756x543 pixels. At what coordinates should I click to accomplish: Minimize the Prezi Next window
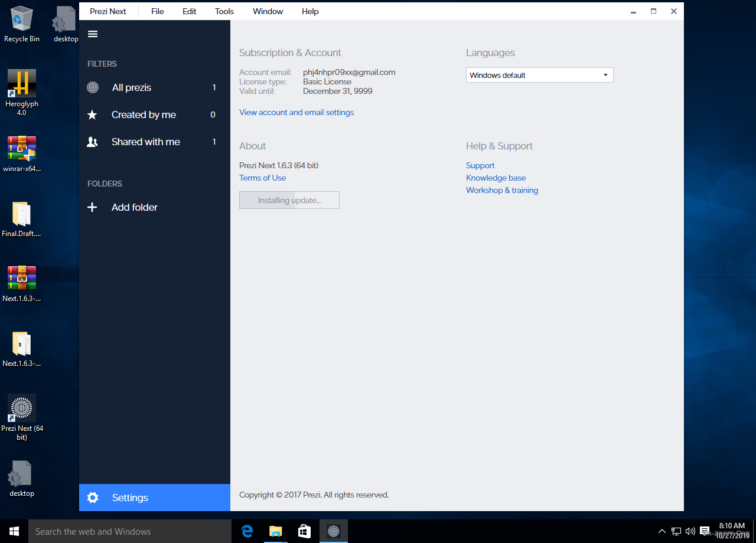pyautogui.click(x=634, y=11)
